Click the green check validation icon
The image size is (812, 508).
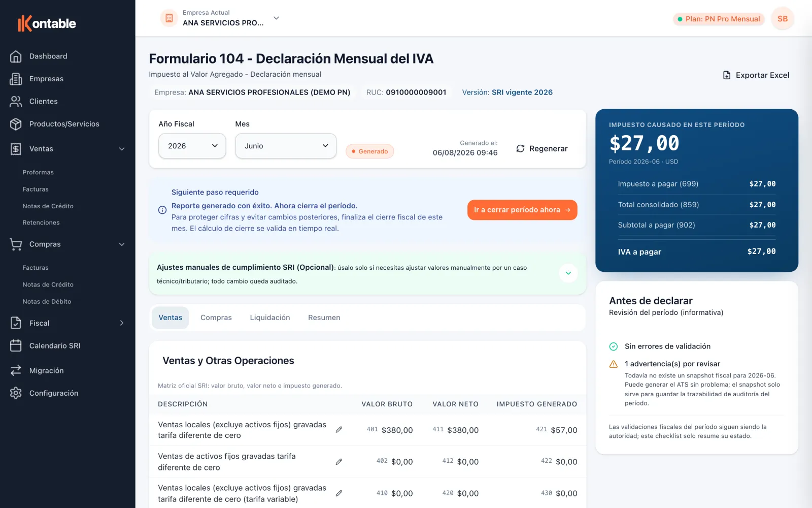pos(614,346)
